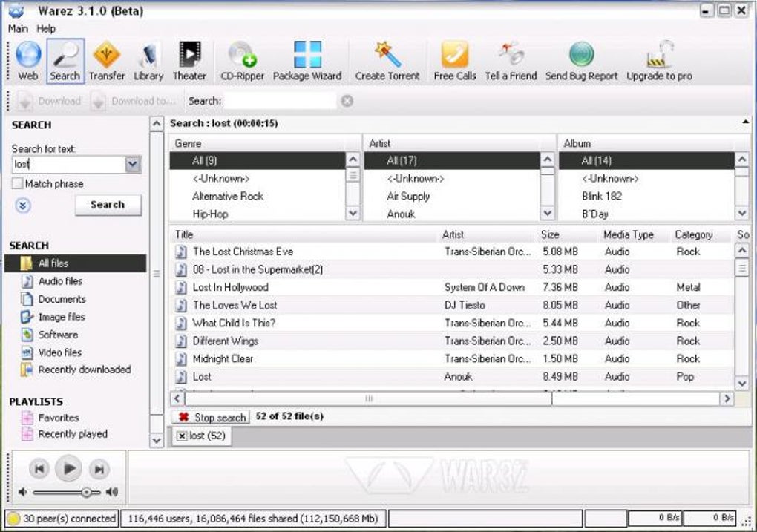This screenshot has height=532, width=757.
Task: Sort results by Media Type column
Action: 633,234
